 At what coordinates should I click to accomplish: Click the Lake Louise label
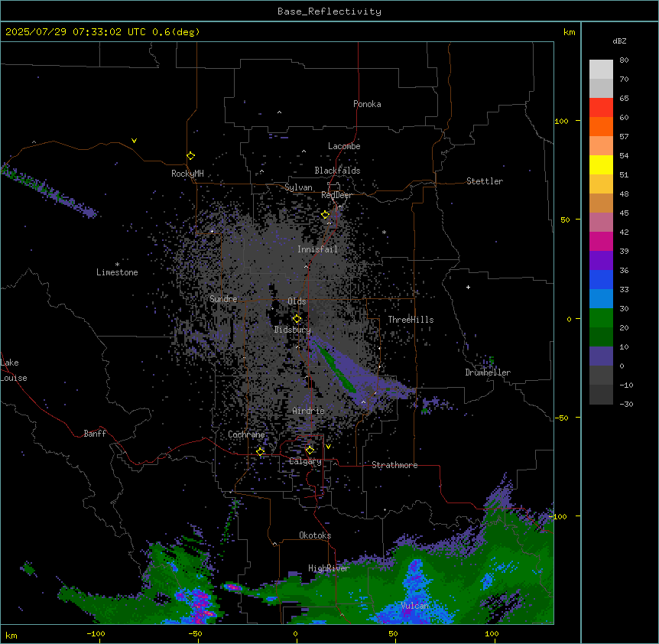pyautogui.click(x=14, y=370)
